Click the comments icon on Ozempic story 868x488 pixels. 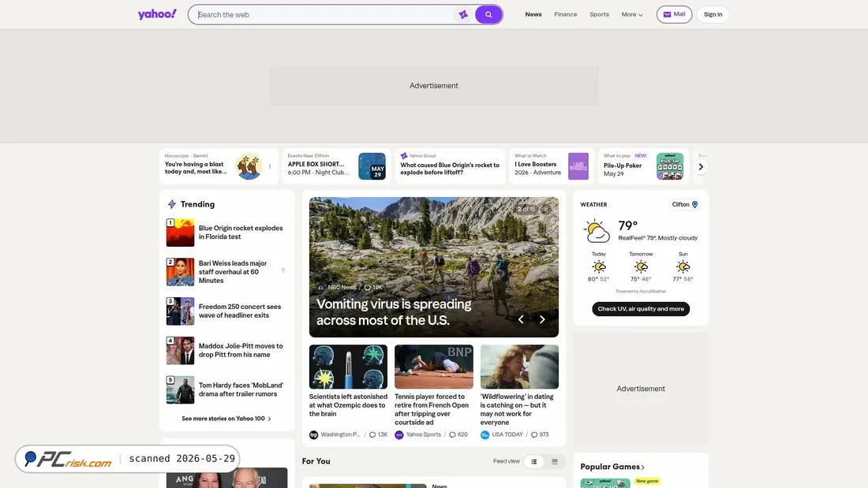pyautogui.click(x=372, y=435)
